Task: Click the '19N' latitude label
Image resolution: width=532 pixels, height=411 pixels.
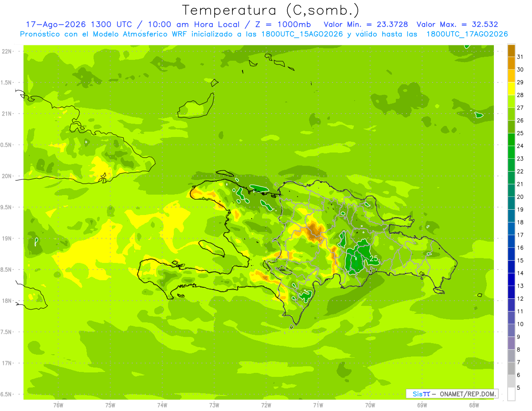Action: [x=7, y=238]
